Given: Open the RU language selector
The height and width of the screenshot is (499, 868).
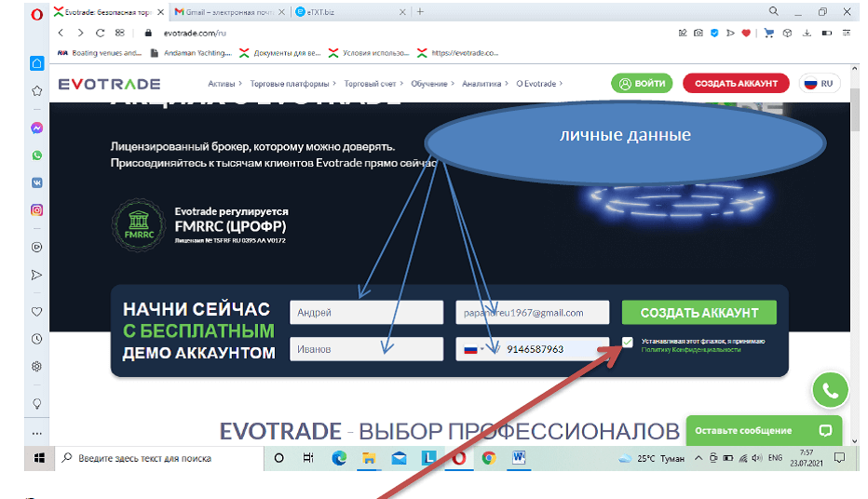Looking at the screenshot, I should click(x=819, y=84).
